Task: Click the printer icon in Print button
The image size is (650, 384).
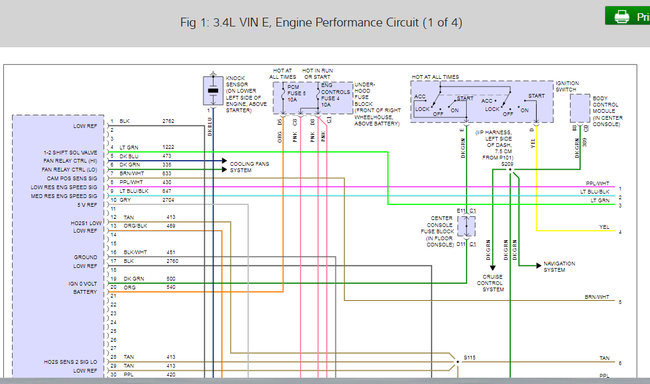Action: 621,17
